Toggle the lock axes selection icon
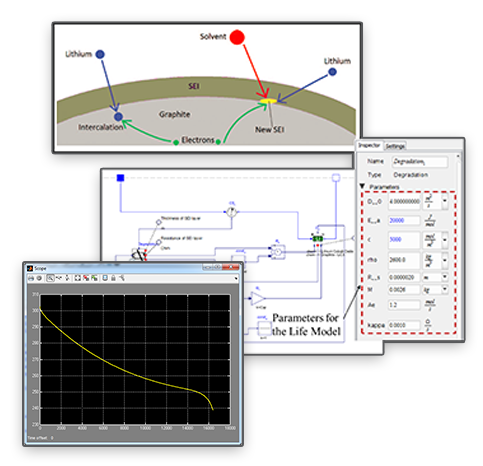The image size is (483, 466). click(x=113, y=278)
